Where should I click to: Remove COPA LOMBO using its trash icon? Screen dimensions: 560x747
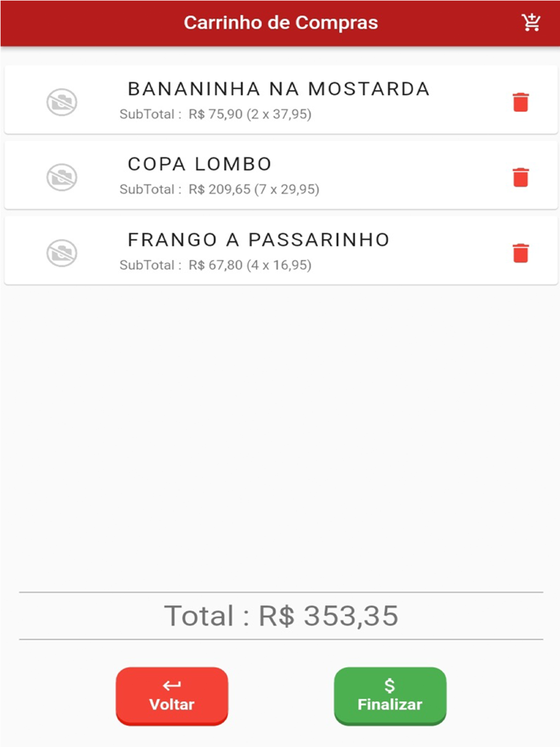pos(521,177)
